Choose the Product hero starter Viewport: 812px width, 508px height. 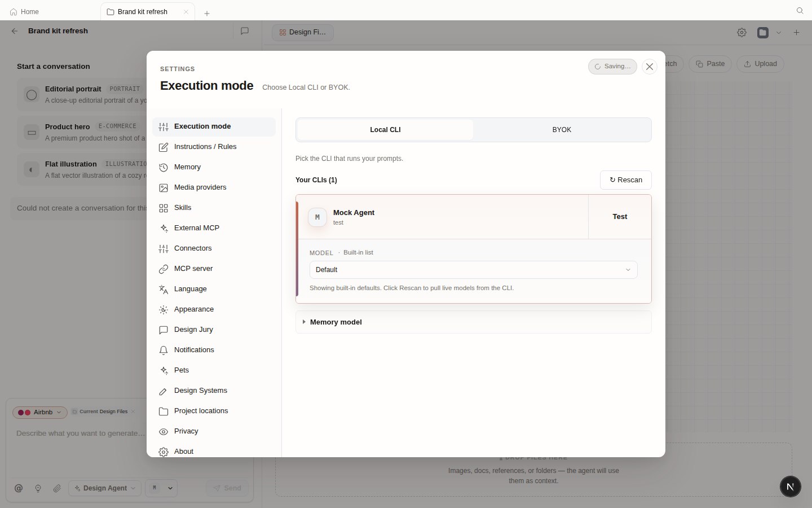pos(82,133)
